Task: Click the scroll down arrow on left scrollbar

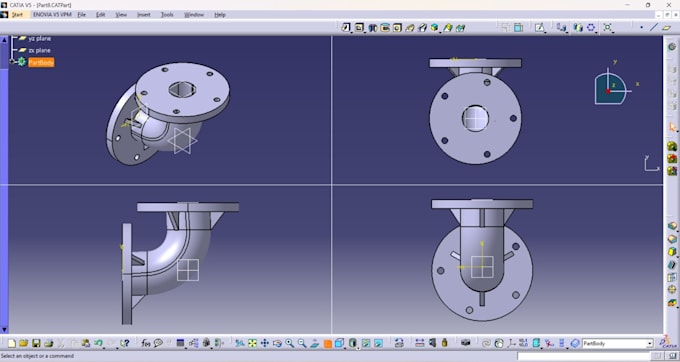Action: (x=4, y=330)
